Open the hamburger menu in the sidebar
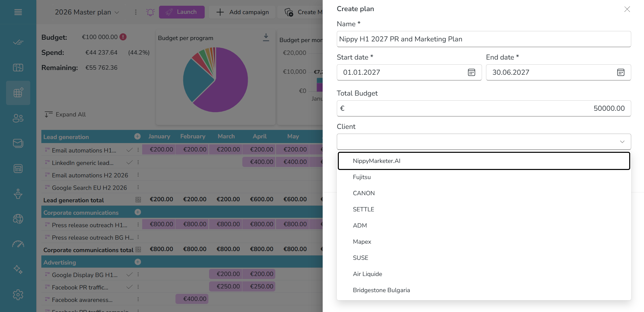 (x=18, y=12)
